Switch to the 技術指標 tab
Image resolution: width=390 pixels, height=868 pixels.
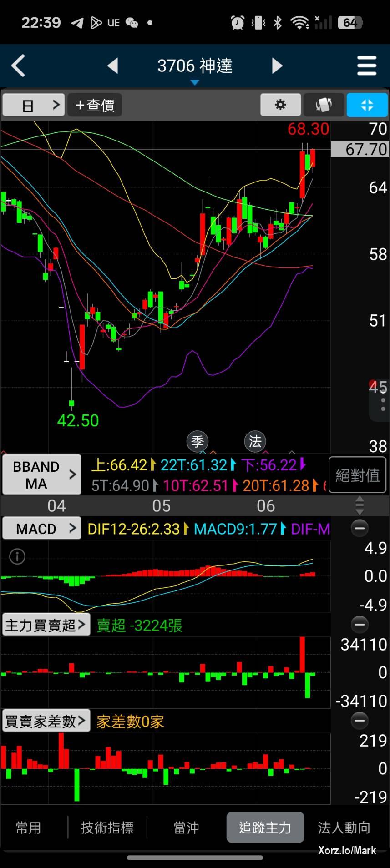point(107,828)
